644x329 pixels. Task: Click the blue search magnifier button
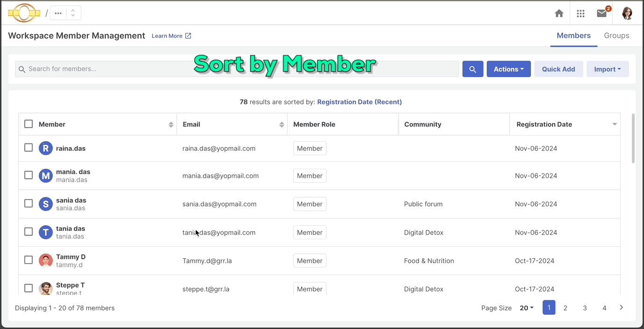pos(472,69)
